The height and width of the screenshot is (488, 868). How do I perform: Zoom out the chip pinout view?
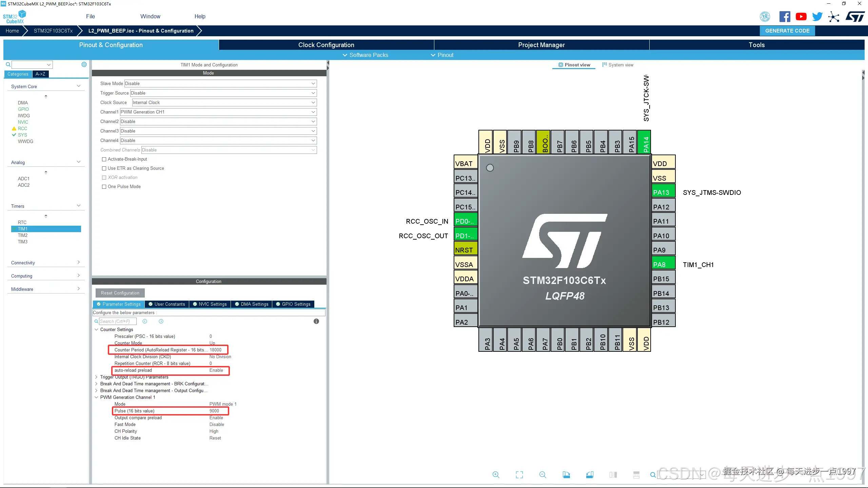(542, 475)
